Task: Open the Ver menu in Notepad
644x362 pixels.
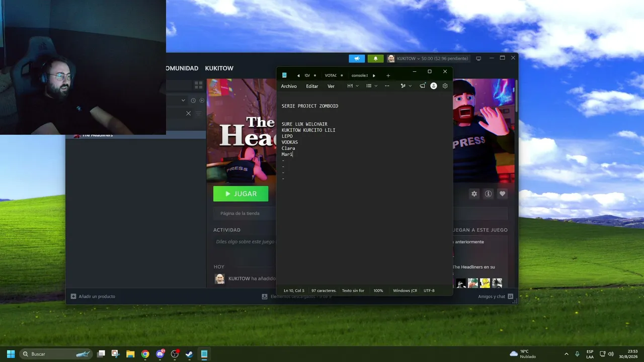Action: (x=331, y=86)
